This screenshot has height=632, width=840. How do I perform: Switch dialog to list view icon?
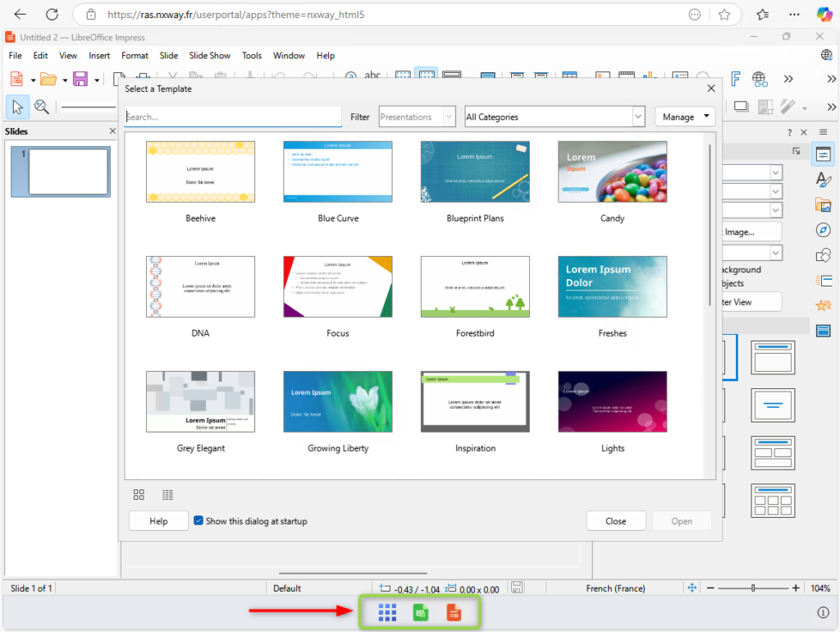(167, 495)
